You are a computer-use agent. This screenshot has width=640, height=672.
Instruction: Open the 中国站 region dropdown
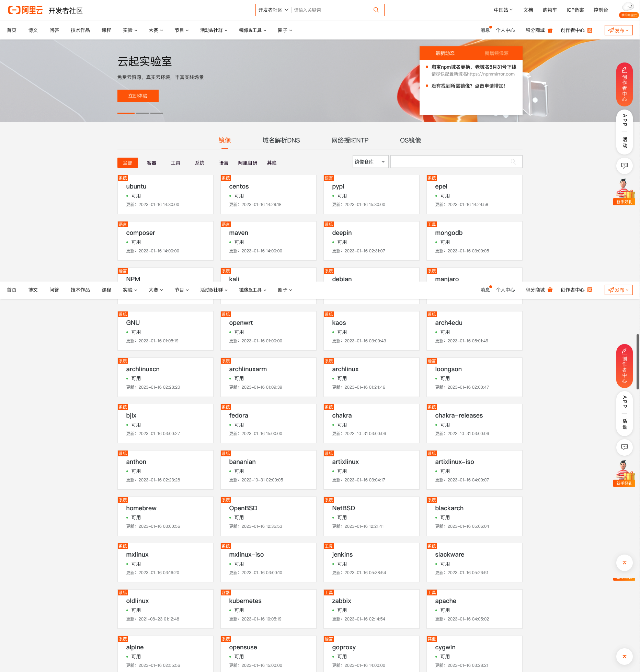(x=503, y=10)
